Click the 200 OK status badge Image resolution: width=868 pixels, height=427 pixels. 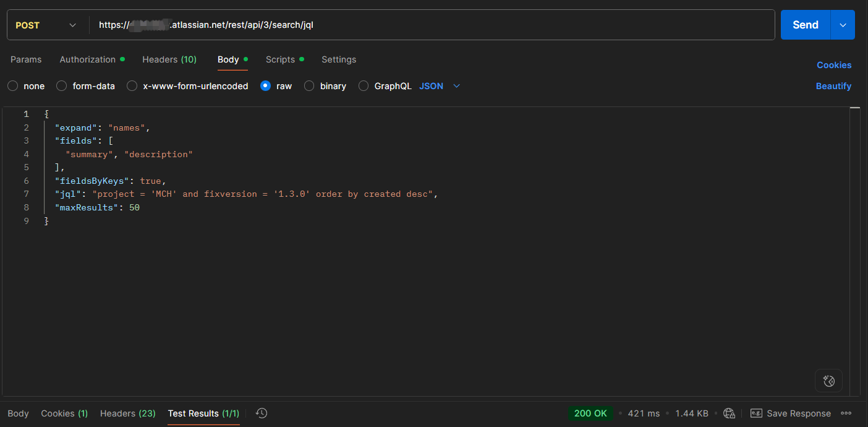click(x=590, y=413)
